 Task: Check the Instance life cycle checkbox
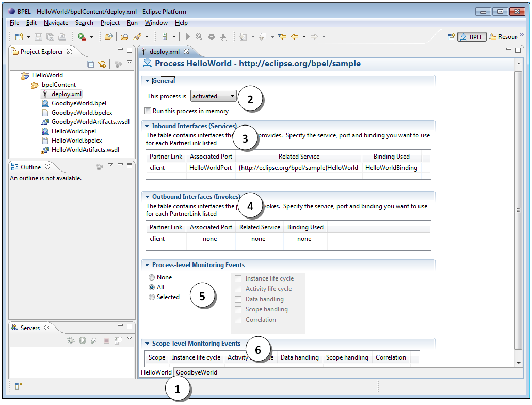238,278
